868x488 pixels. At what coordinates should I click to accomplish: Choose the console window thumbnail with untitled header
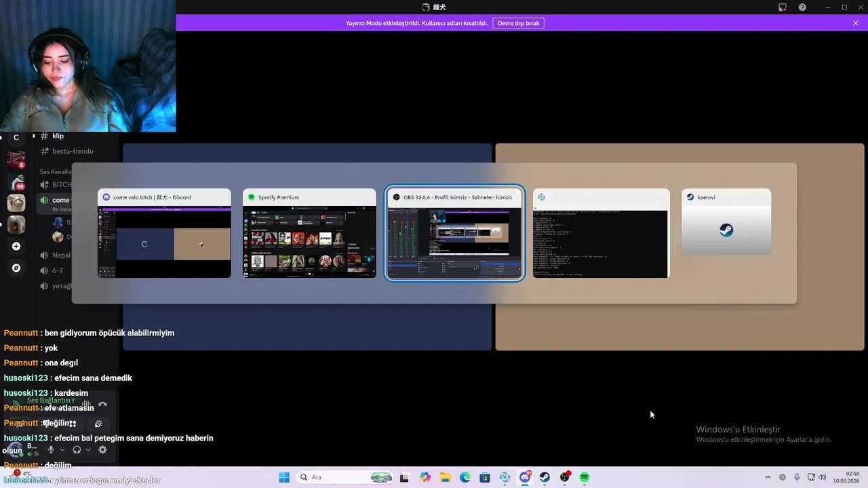click(601, 233)
